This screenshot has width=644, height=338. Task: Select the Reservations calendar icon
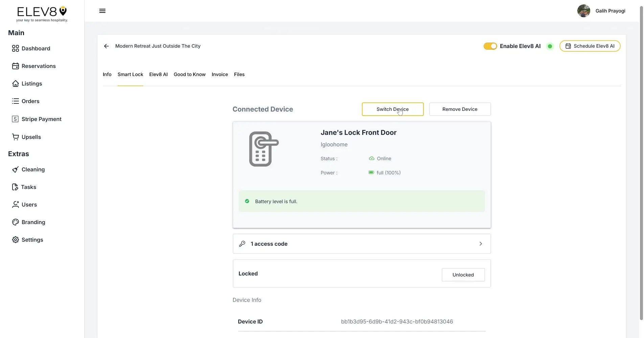pyautogui.click(x=16, y=66)
